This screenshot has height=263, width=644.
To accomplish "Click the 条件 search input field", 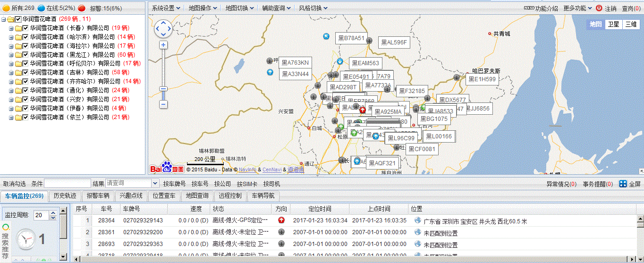I will 67,183.
